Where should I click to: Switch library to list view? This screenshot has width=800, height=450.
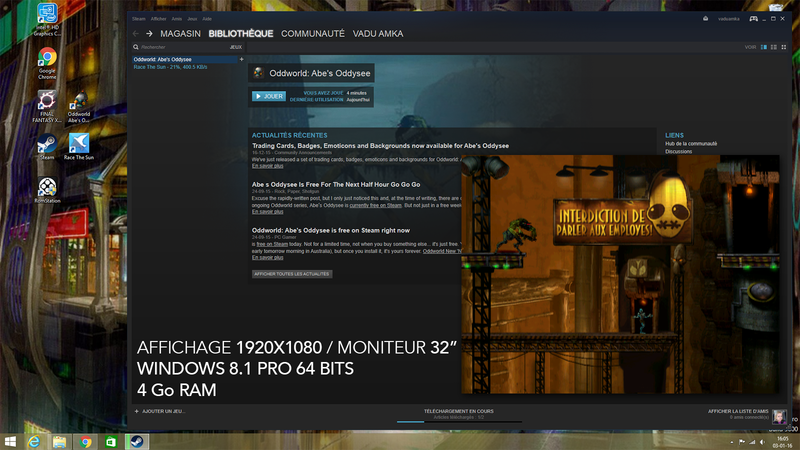coord(774,47)
